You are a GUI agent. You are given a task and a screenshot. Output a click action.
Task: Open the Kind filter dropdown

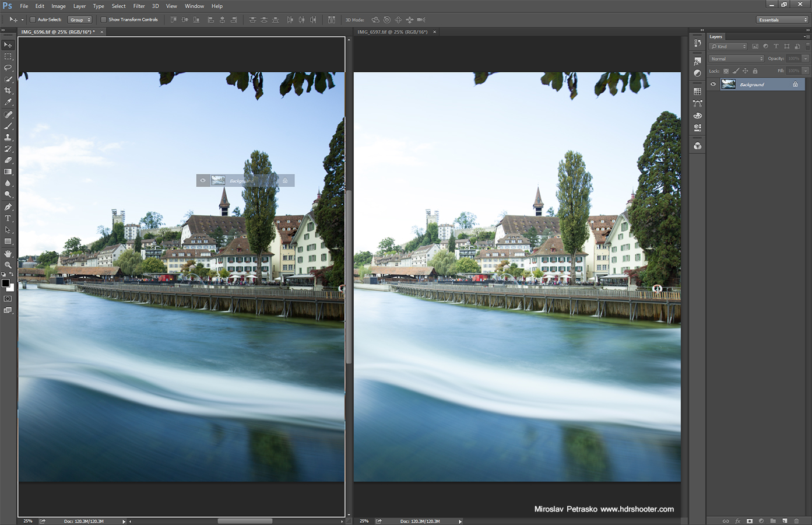[729, 46]
